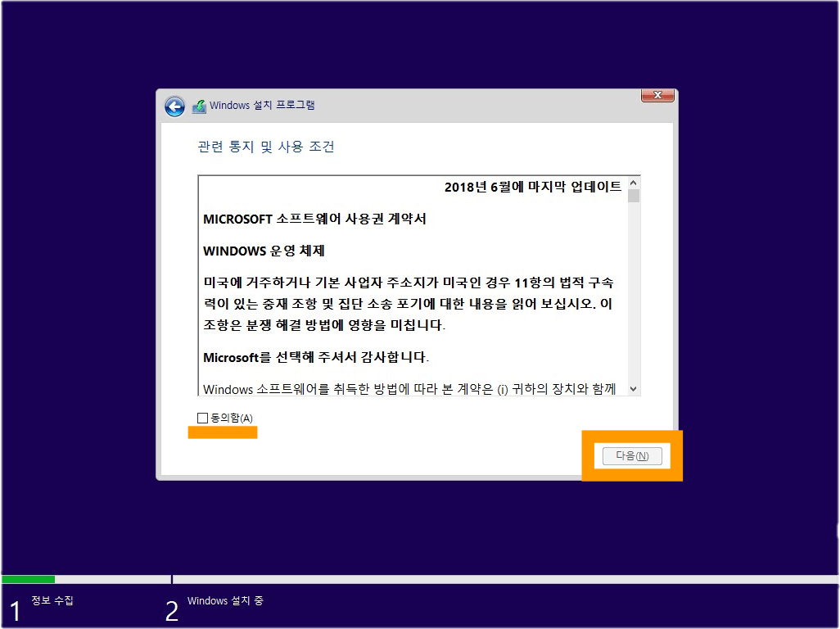
Task: Go back using the blue arrow button
Action: pyautogui.click(x=174, y=106)
